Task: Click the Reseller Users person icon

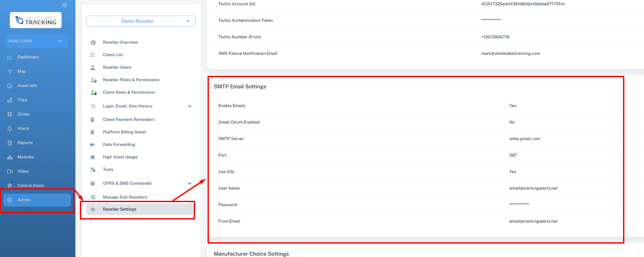Action: click(x=93, y=67)
